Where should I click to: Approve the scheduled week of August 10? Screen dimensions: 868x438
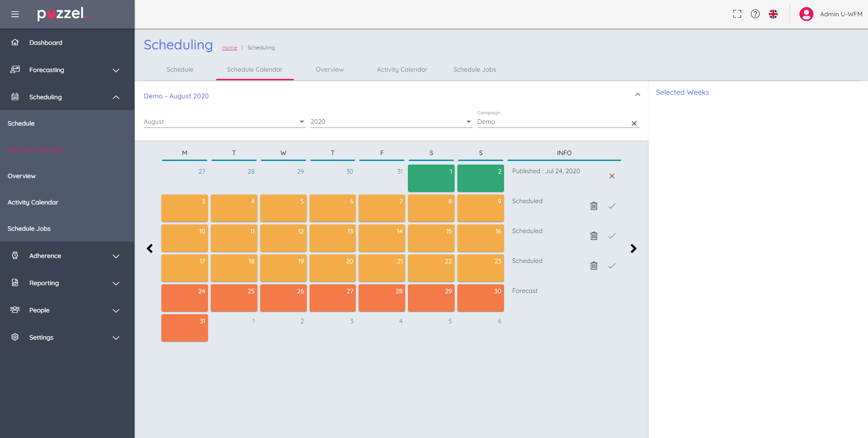pos(612,236)
